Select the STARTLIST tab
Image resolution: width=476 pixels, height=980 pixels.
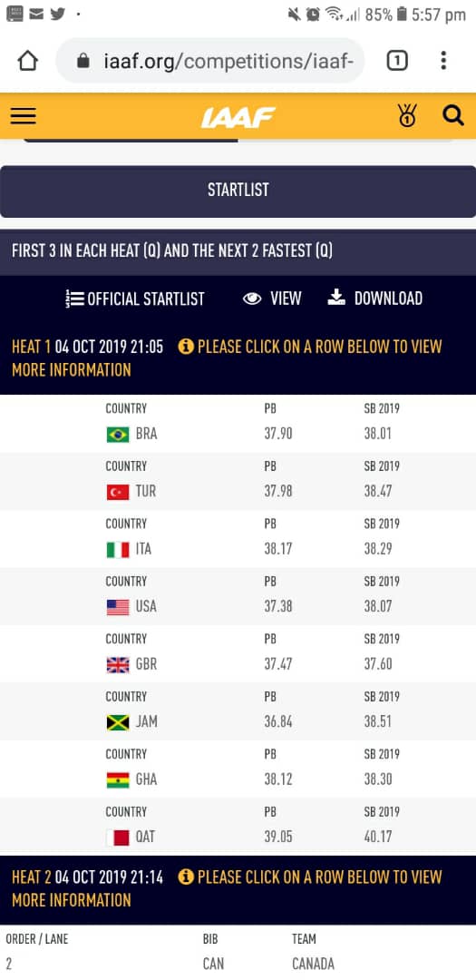pyautogui.click(x=238, y=190)
